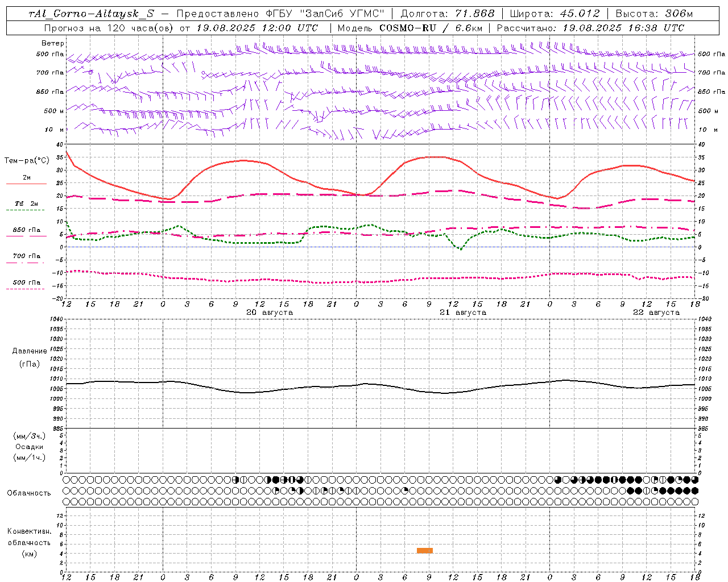The width and height of the screenshot is (728, 582).
Task: Click the Тем-ра(°C) panel label
Action: [x=27, y=161]
